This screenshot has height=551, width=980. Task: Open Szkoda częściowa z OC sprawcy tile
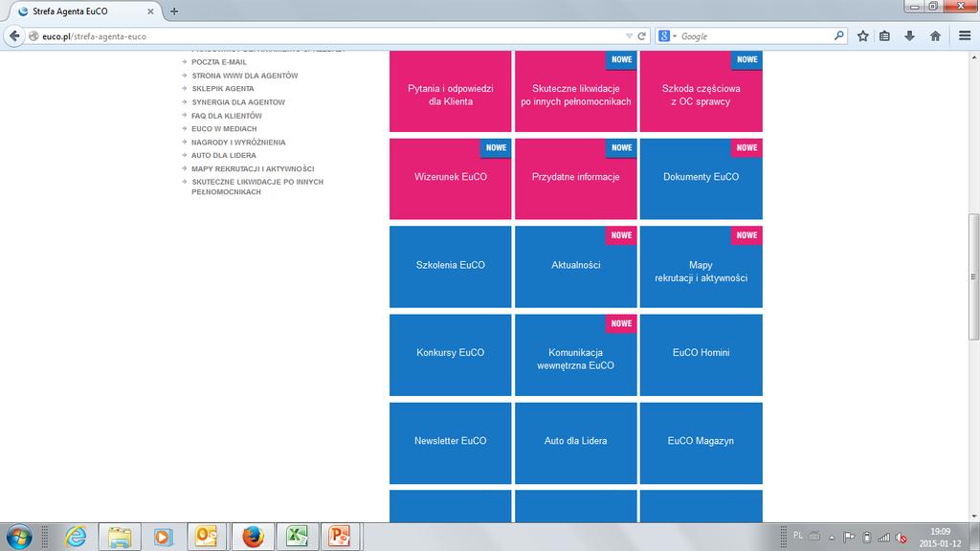[x=702, y=91]
